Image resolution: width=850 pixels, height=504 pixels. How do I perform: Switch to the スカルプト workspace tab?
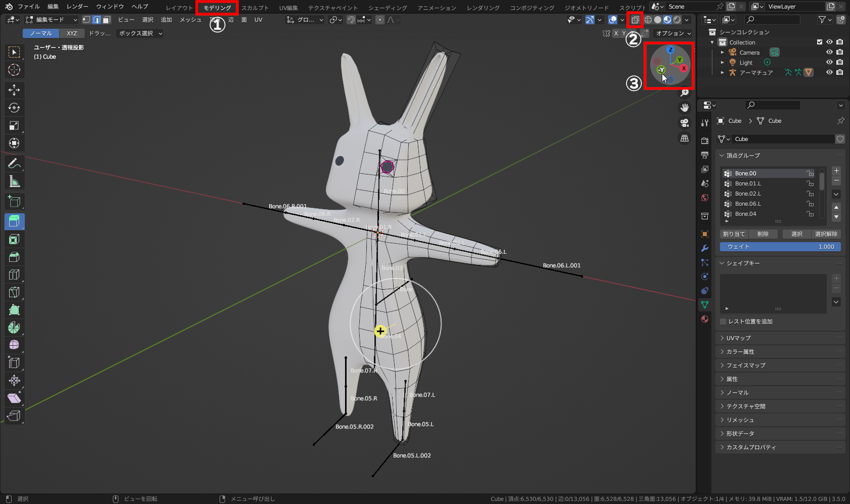(255, 8)
